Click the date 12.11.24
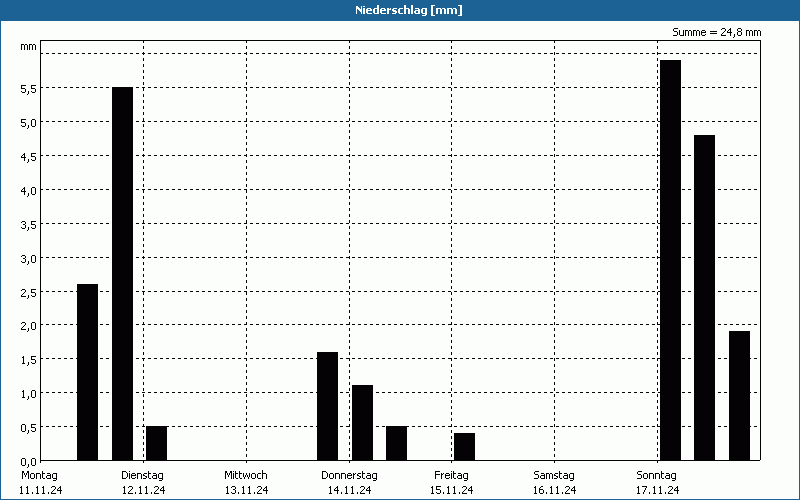Viewport: 800px width, 500px height. click(143, 490)
